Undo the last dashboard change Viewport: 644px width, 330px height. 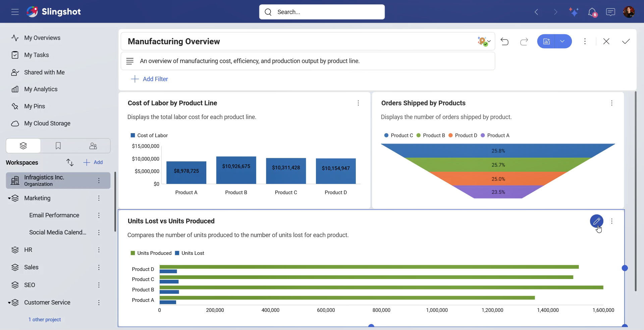504,41
